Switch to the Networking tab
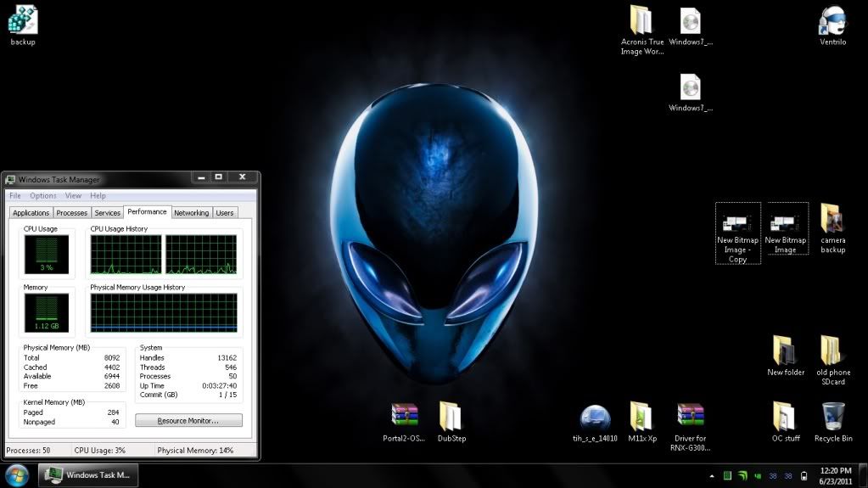 click(x=191, y=213)
